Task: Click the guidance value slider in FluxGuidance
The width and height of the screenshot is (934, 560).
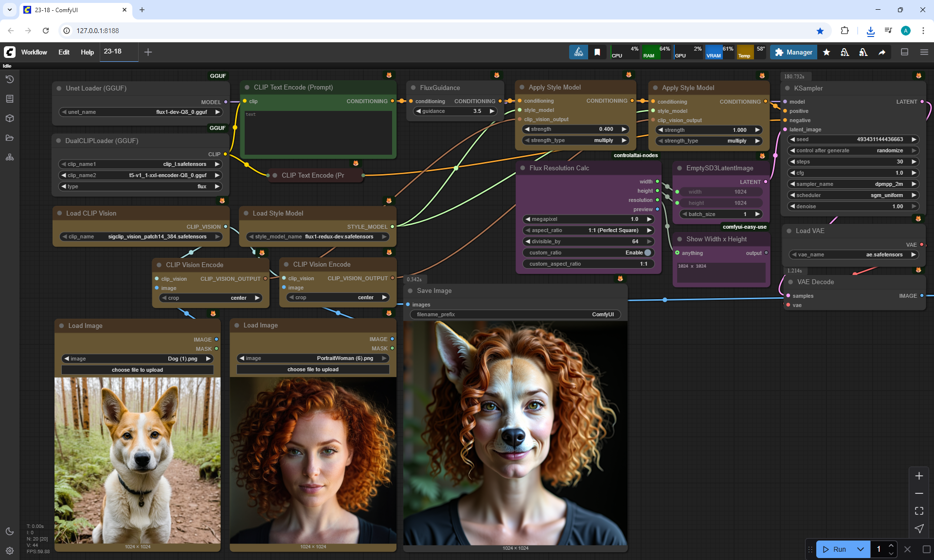Action: [455, 111]
